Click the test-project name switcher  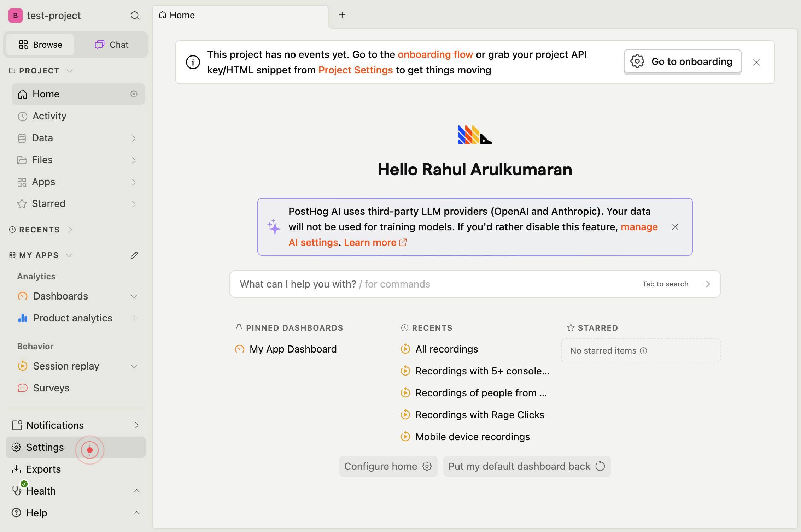(x=54, y=16)
